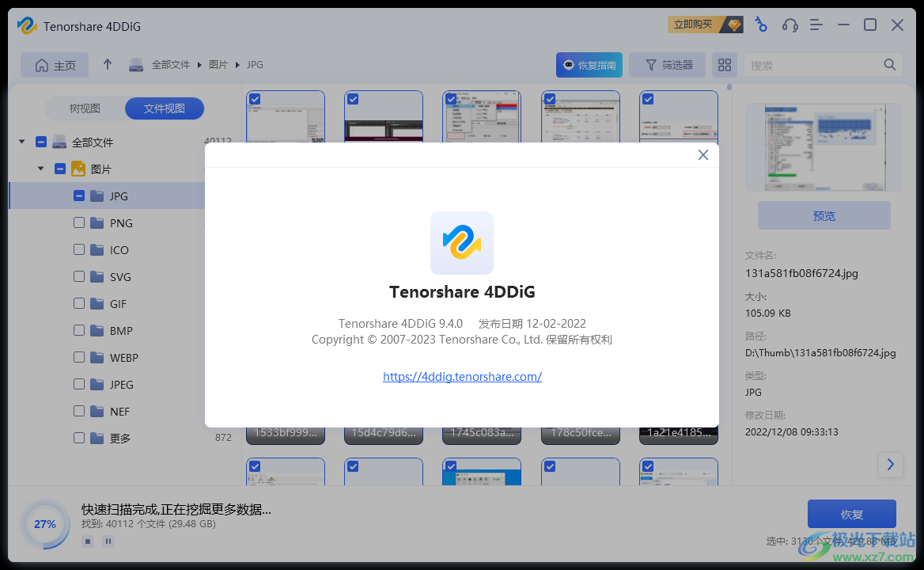Open the headset support icon
924x570 pixels.
790,25
